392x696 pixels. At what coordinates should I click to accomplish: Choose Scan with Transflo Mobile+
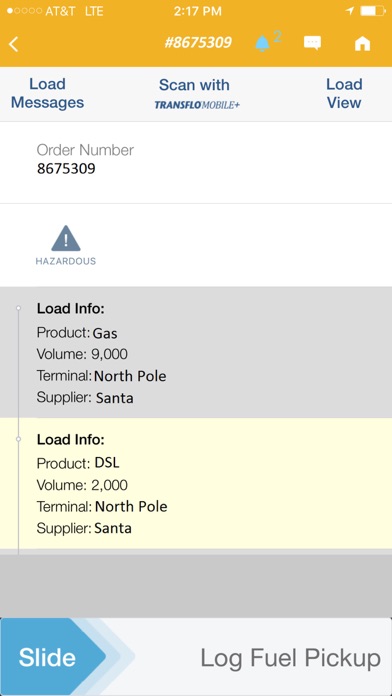pos(197,94)
